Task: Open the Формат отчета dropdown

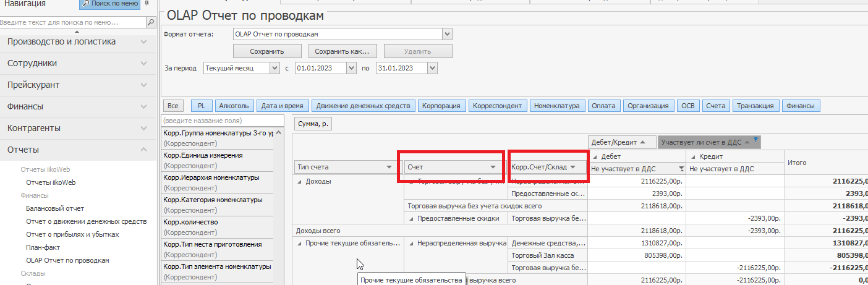Action: pos(448,34)
